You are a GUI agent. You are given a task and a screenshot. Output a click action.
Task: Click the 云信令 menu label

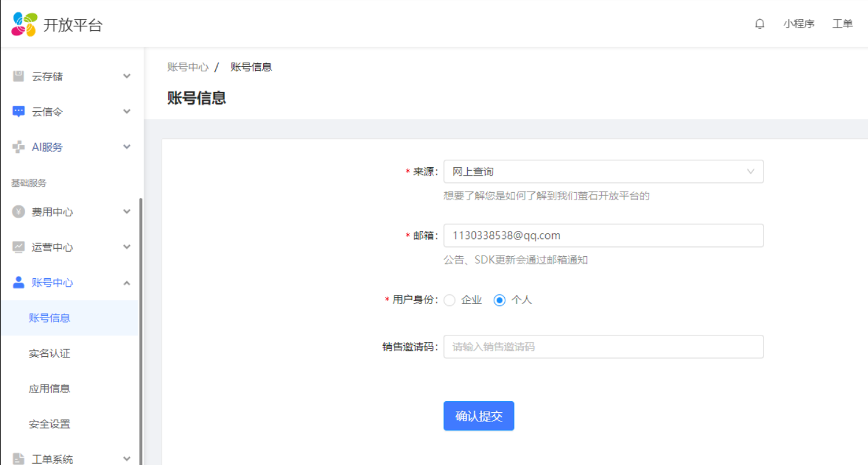47,112
